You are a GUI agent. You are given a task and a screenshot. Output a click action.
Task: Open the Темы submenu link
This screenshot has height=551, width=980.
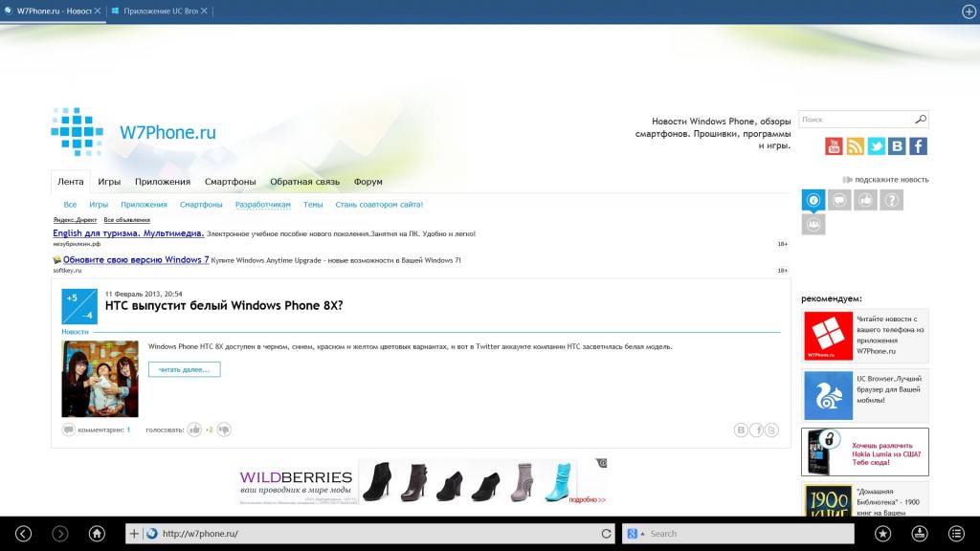pyautogui.click(x=313, y=205)
